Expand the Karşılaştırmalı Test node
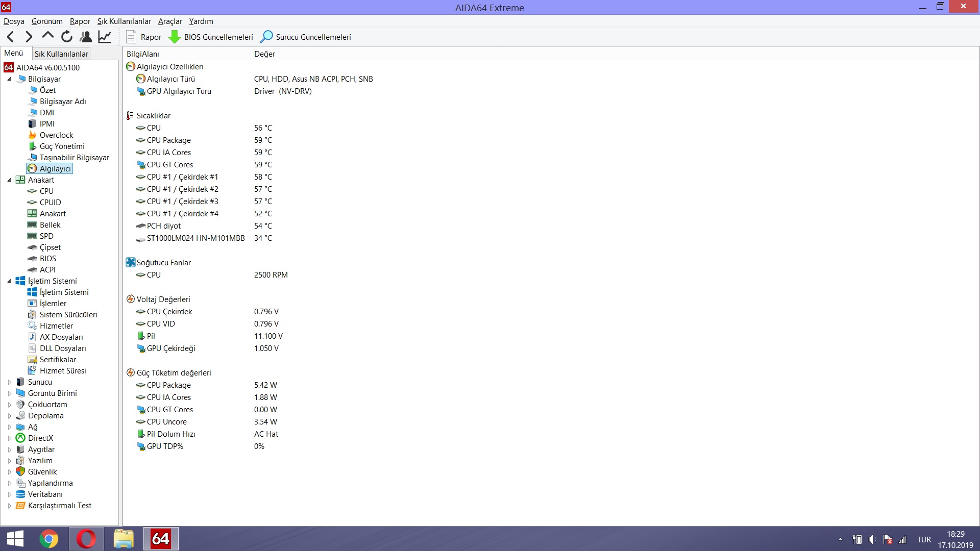980x551 pixels. pyautogui.click(x=9, y=506)
